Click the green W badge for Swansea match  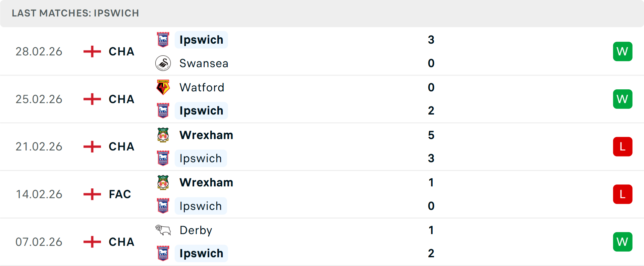click(x=623, y=51)
